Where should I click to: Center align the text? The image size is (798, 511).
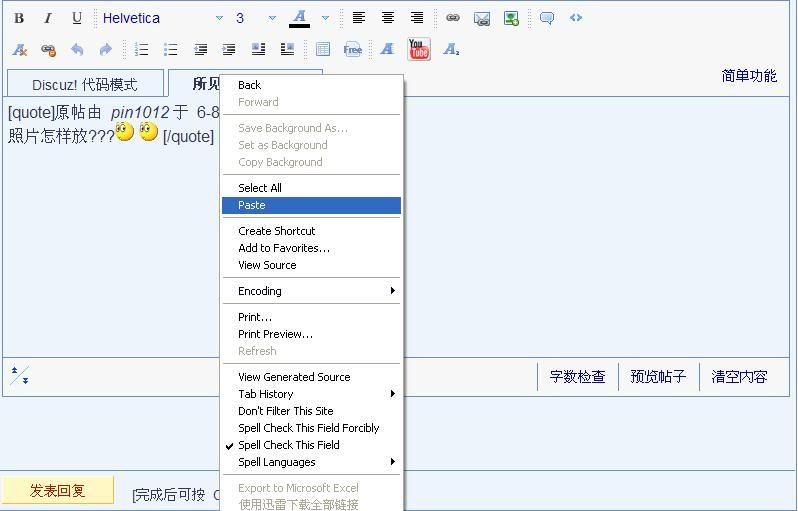click(x=388, y=18)
